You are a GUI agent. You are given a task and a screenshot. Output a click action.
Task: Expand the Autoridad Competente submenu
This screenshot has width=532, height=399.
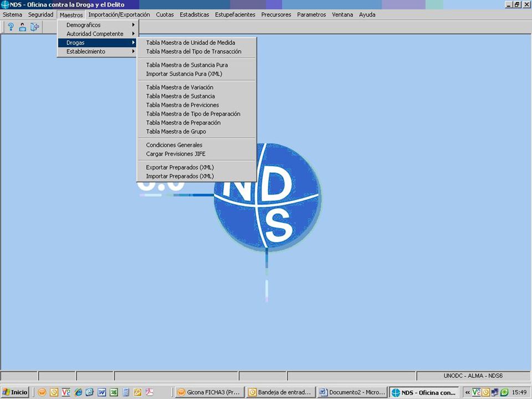[98, 34]
